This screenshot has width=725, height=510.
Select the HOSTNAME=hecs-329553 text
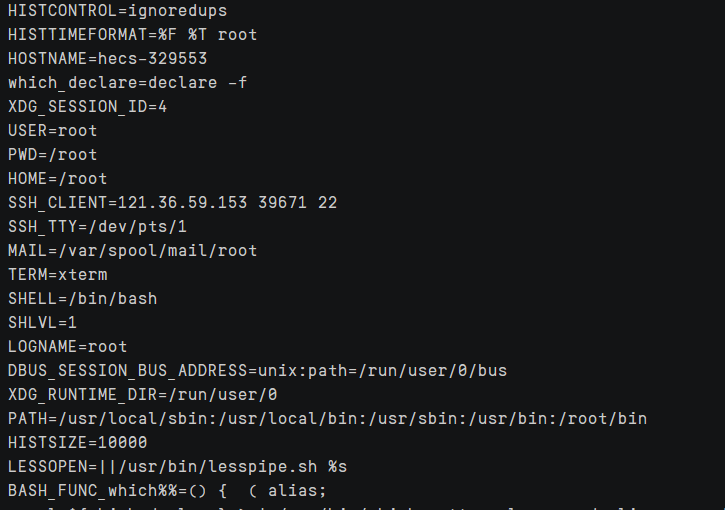point(107,59)
